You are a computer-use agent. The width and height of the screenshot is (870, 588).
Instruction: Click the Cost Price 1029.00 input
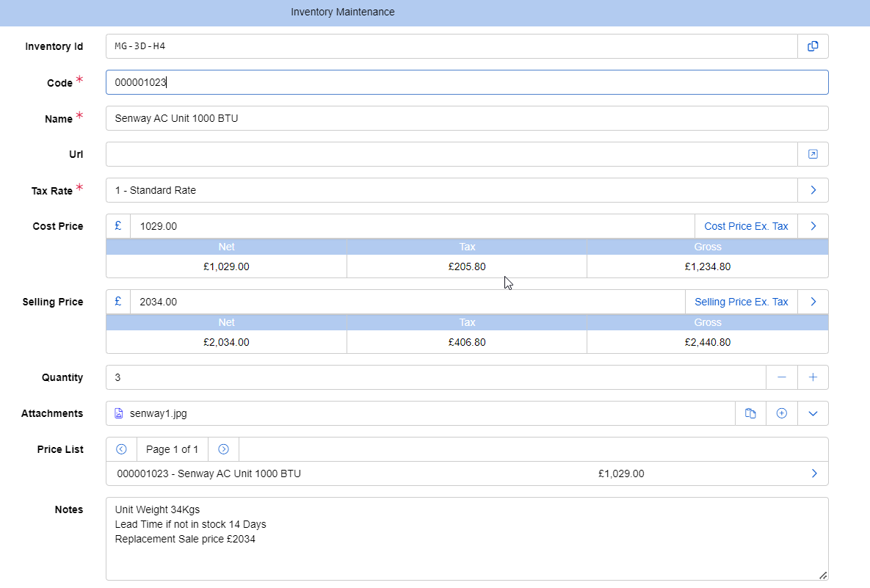(413, 226)
